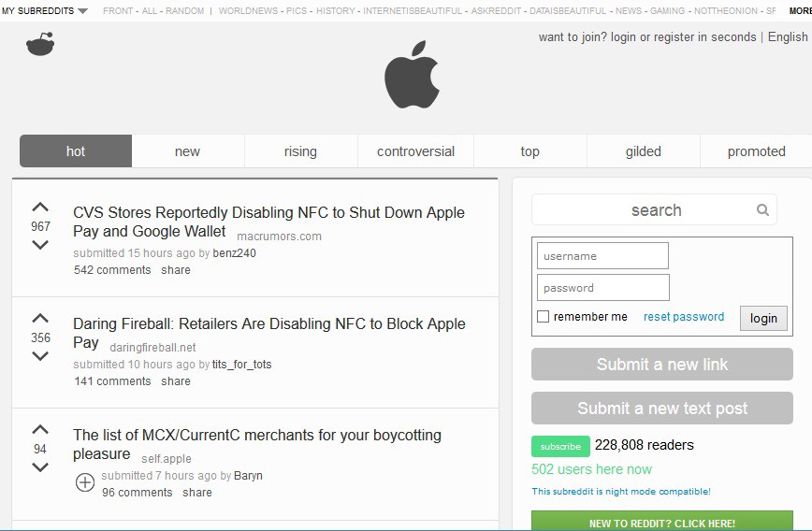The image size is (812, 531).
Task: Click share under Daring Fireball post
Action: click(x=176, y=380)
